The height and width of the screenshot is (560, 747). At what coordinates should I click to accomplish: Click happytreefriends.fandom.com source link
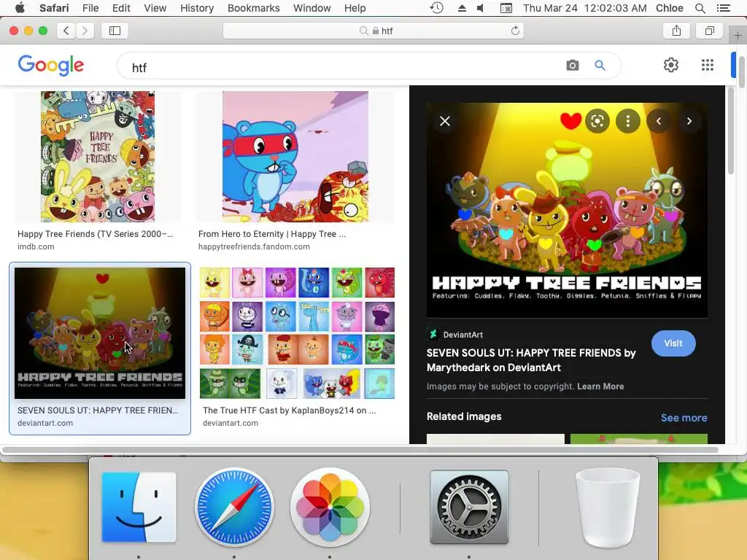pyautogui.click(x=254, y=246)
